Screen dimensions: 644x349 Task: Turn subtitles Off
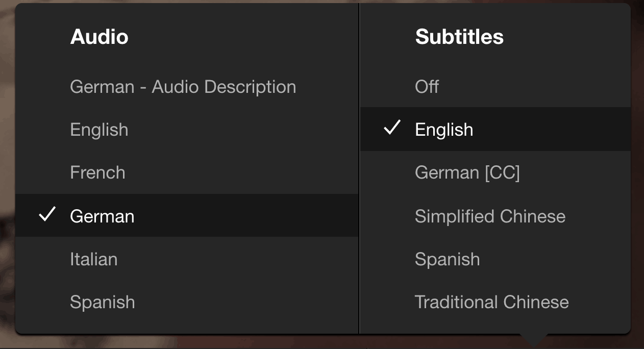[x=427, y=87]
